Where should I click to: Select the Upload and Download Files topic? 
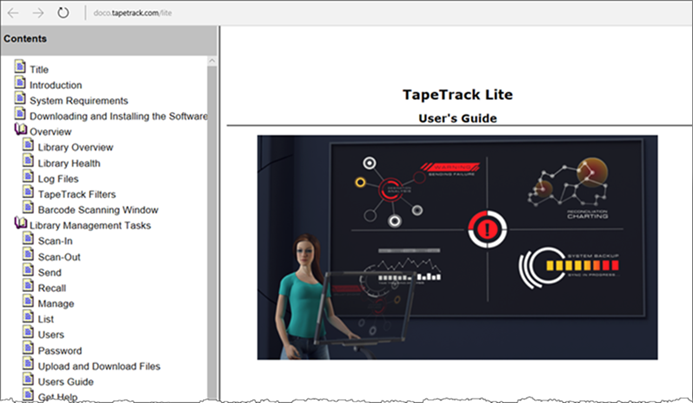click(99, 366)
